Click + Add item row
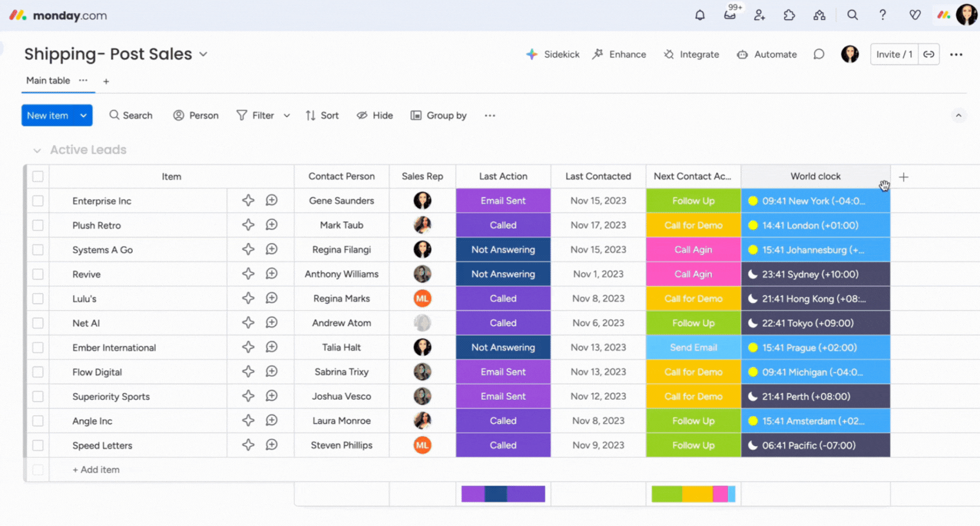980x526 pixels. (x=96, y=470)
